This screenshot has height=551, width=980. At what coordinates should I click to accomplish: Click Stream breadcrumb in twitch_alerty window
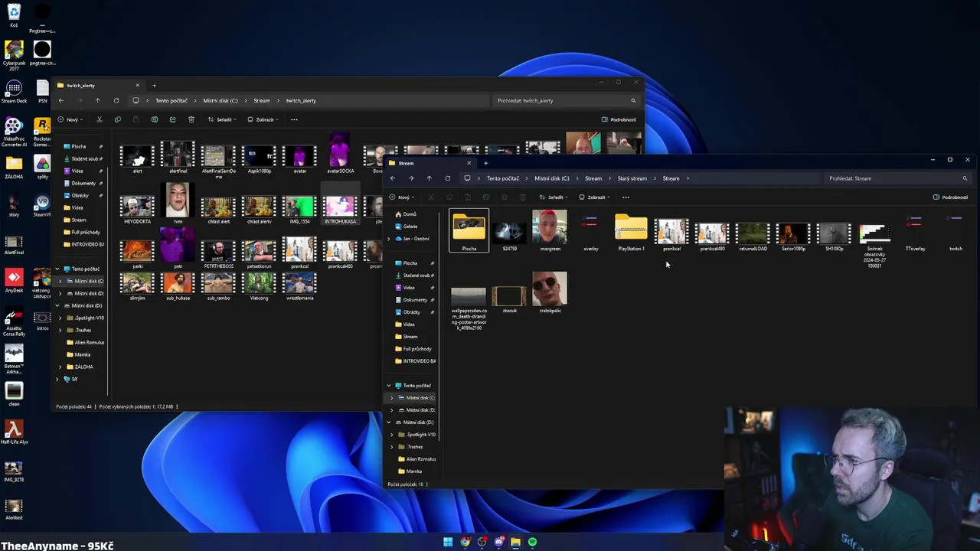click(262, 100)
